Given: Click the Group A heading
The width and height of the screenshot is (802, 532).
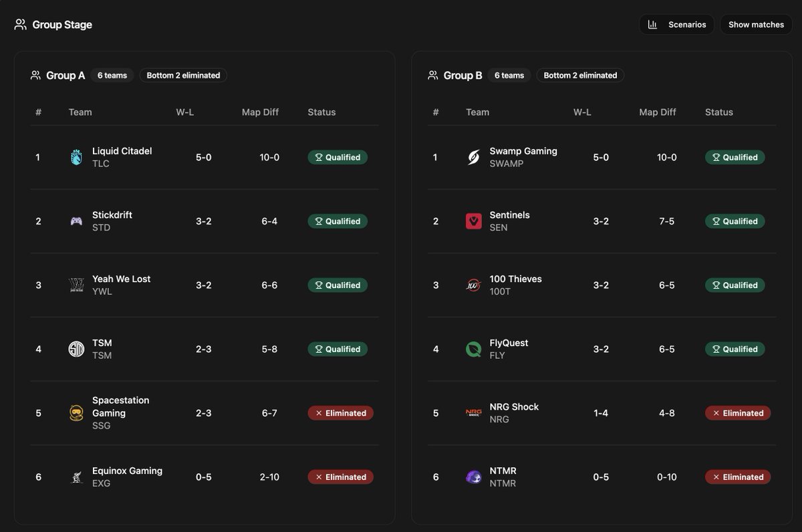Looking at the screenshot, I should pyautogui.click(x=65, y=76).
